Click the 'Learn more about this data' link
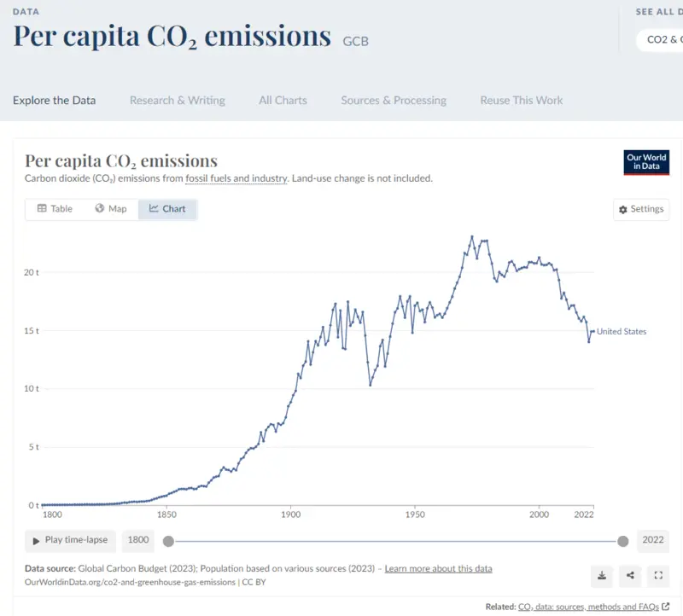Image resolution: width=683 pixels, height=616 pixels. tap(438, 568)
